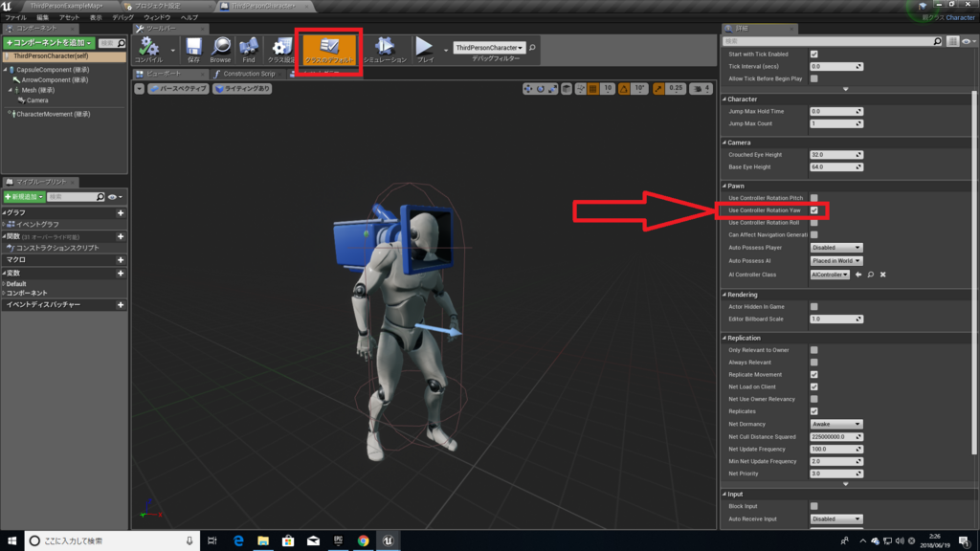Open Net Dormancy dropdown
Viewport: 980px width, 551px height.
(x=836, y=424)
